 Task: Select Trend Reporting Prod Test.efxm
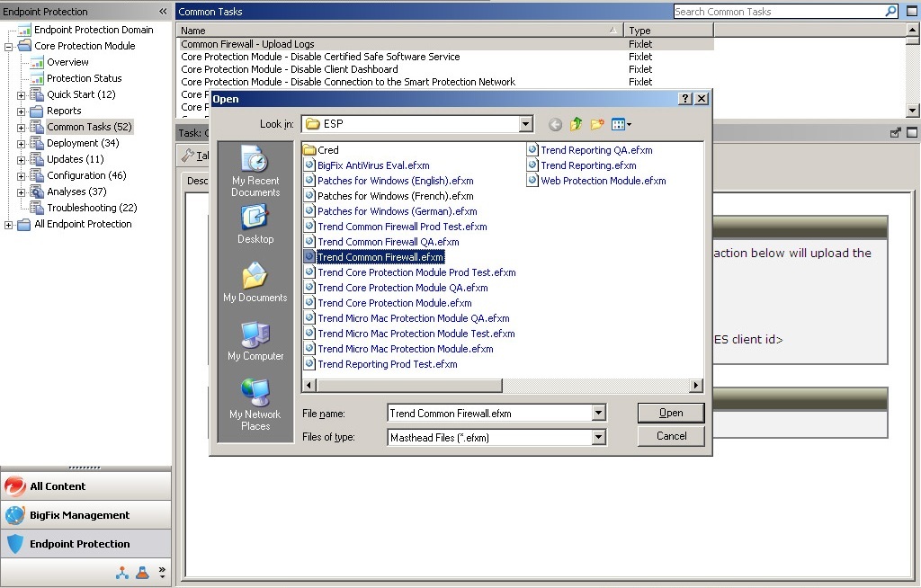point(380,364)
